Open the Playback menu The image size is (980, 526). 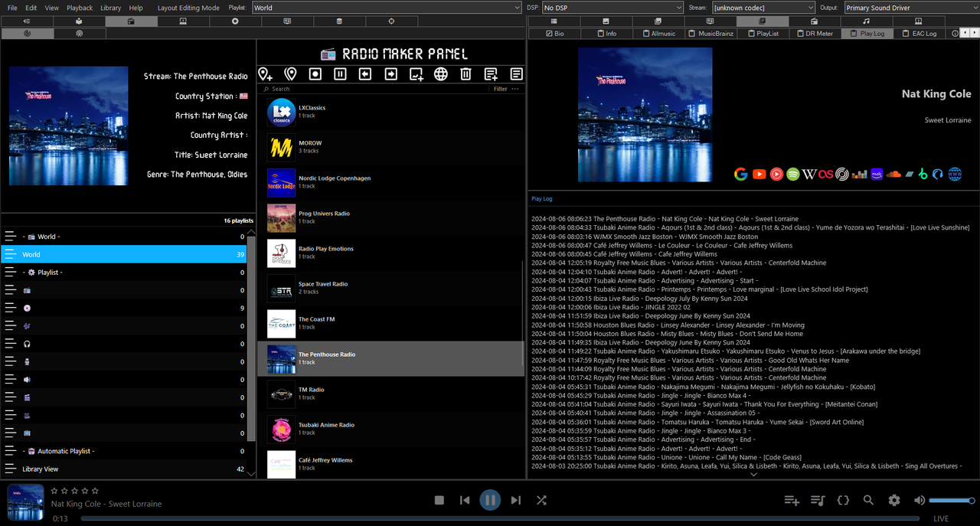[80, 8]
